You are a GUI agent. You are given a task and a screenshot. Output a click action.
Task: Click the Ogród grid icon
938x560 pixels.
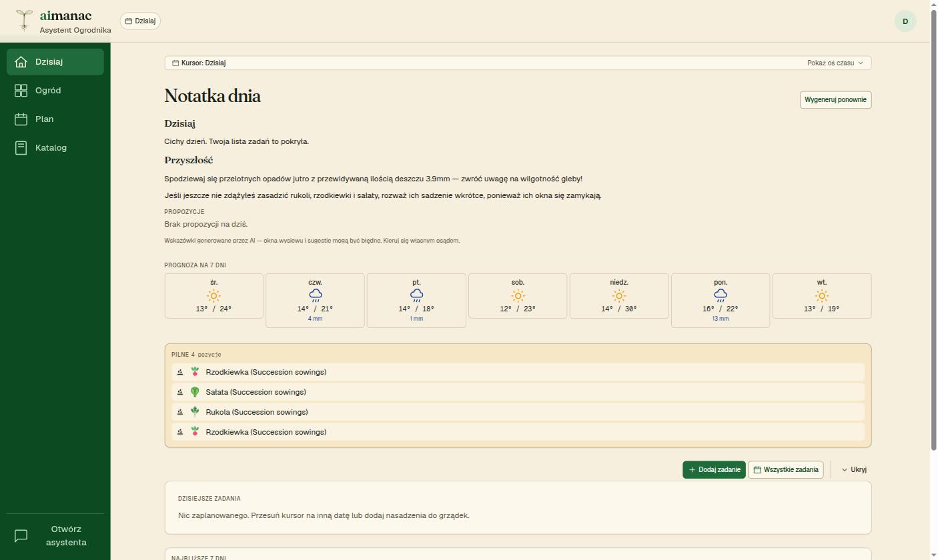click(21, 91)
